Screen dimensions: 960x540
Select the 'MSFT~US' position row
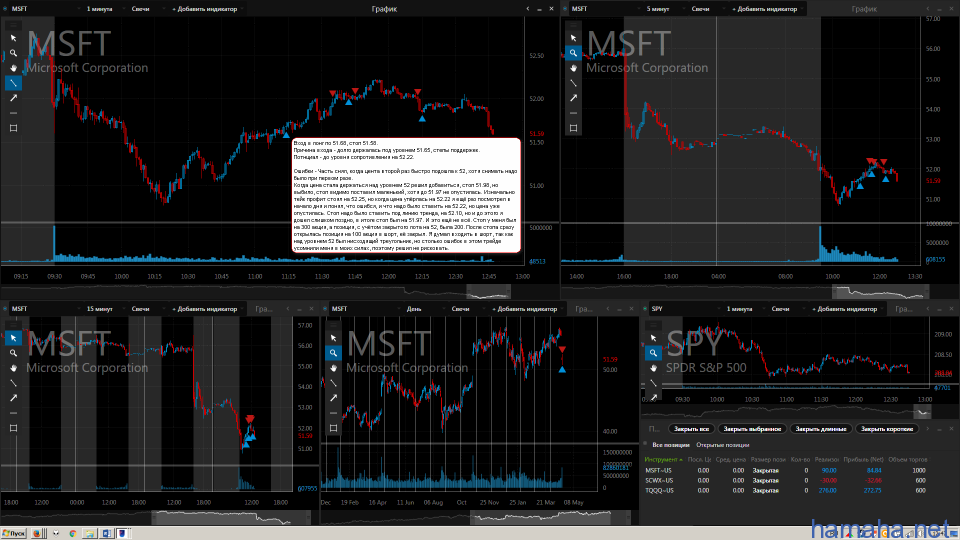[x=786, y=470]
